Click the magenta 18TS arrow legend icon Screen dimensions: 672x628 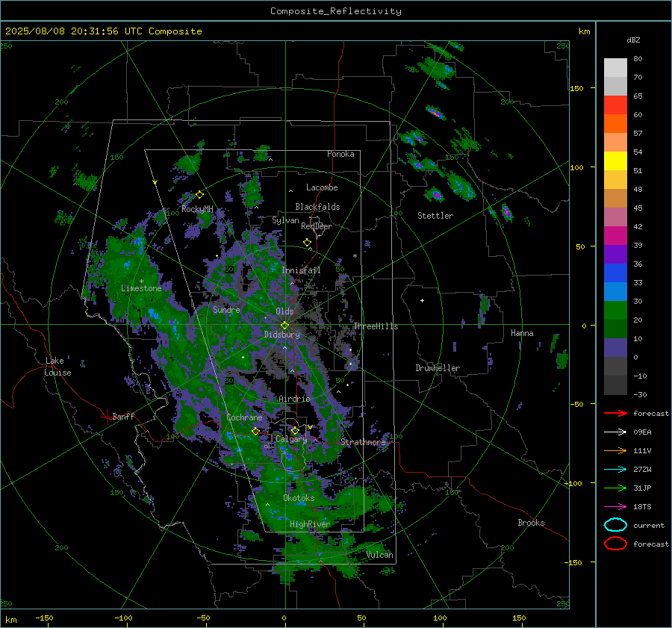(615, 507)
